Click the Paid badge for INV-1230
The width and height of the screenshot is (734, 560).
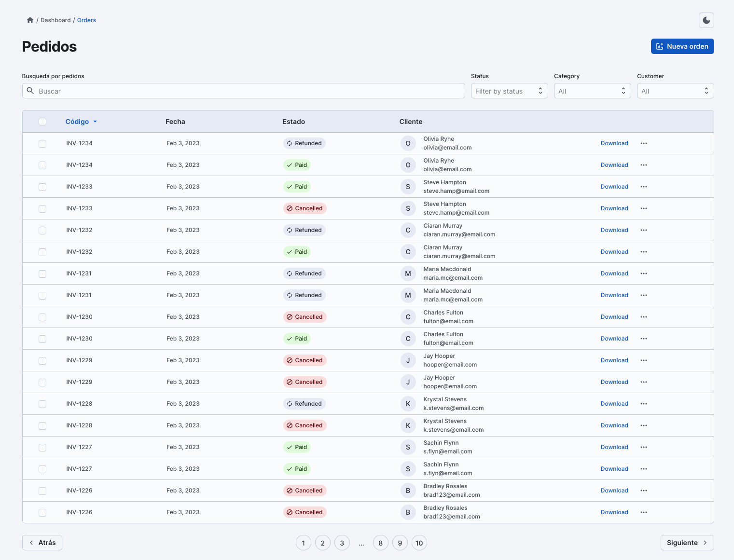297,339
